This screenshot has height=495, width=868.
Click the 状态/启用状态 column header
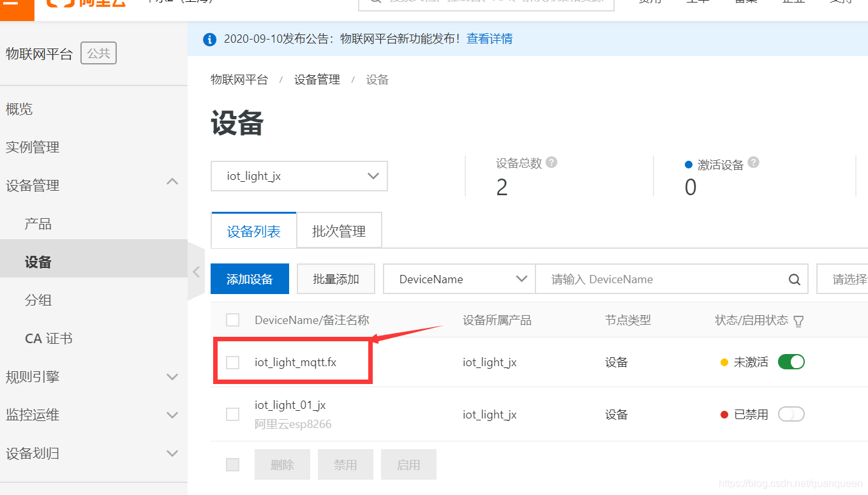click(752, 320)
